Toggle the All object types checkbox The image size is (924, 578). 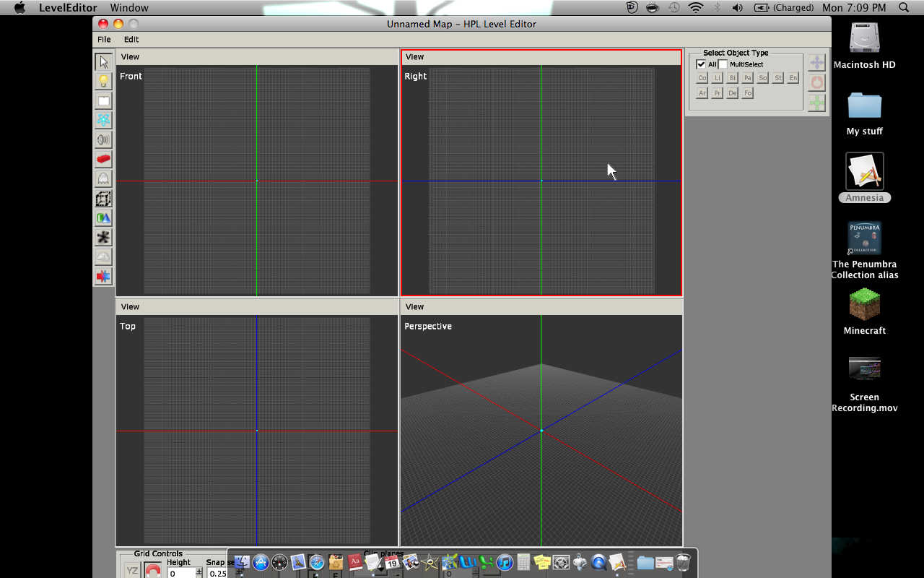point(701,64)
